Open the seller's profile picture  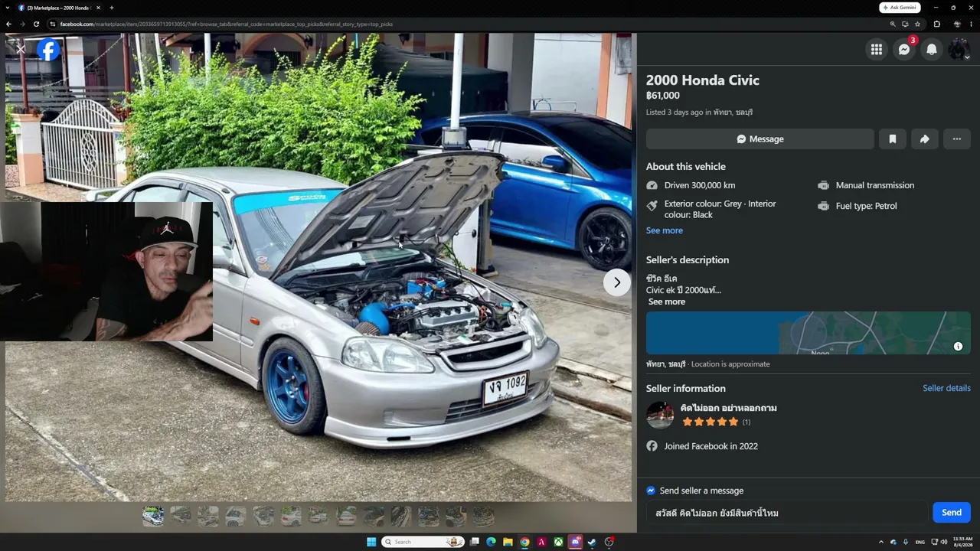[660, 415]
